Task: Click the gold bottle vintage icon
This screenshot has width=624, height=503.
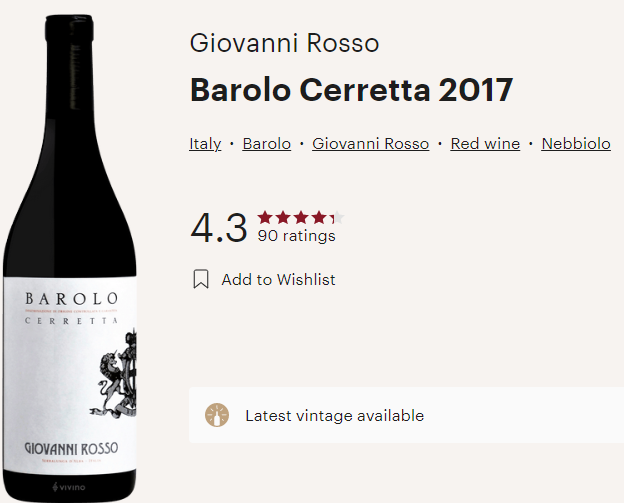Action: pos(217,415)
